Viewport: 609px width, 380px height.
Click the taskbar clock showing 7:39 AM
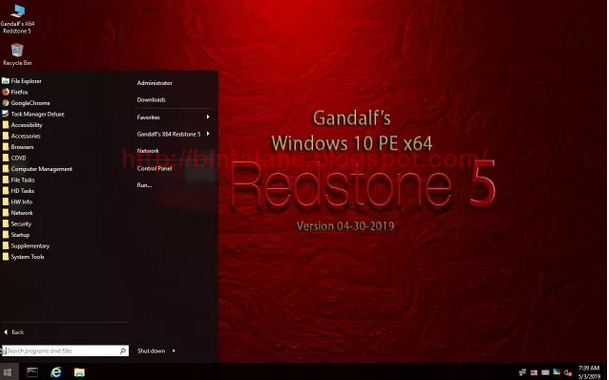[589, 372]
